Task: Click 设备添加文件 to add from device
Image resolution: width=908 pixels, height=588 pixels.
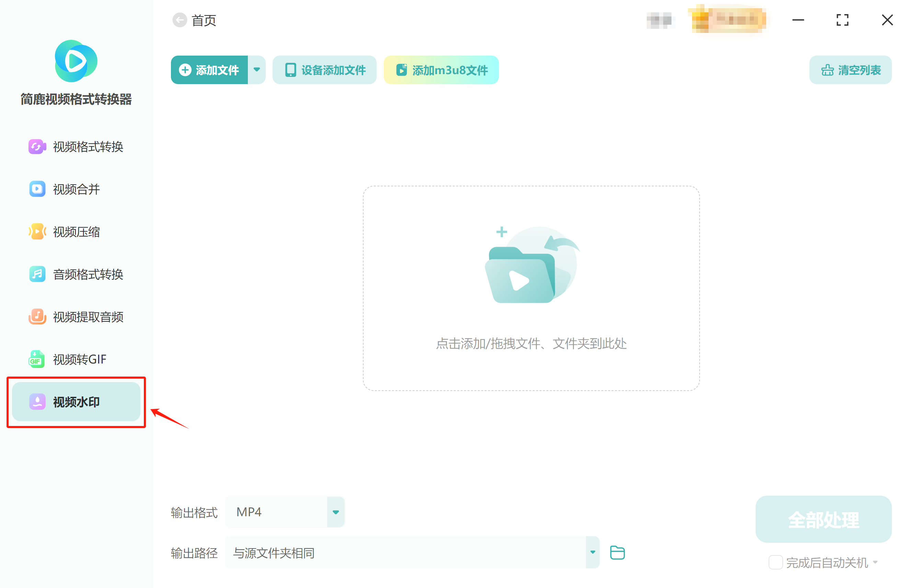Action: pyautogui.click(x=324, y=70)
